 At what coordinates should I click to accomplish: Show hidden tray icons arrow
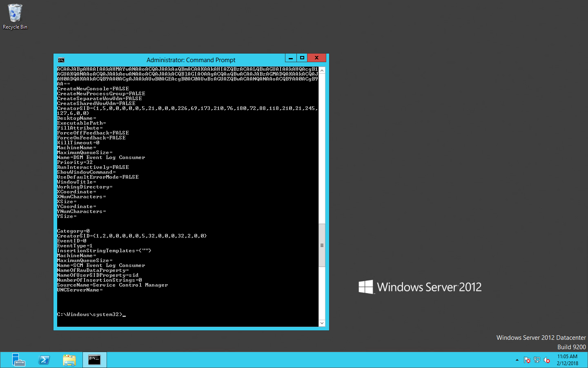coord(517,360)
